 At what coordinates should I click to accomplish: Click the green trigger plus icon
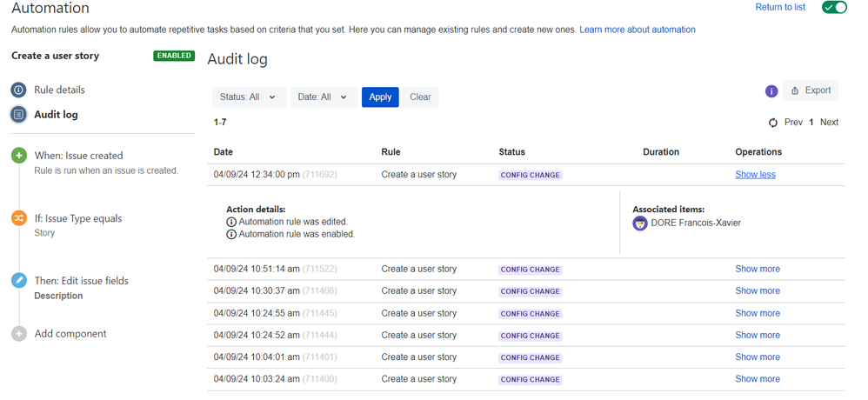tap(19, 156)
